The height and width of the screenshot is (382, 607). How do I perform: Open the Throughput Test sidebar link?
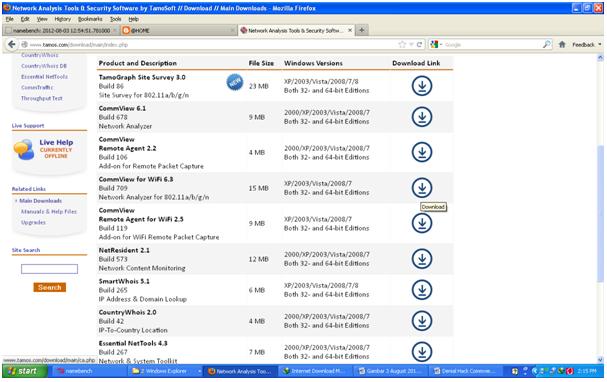point(41,98)
